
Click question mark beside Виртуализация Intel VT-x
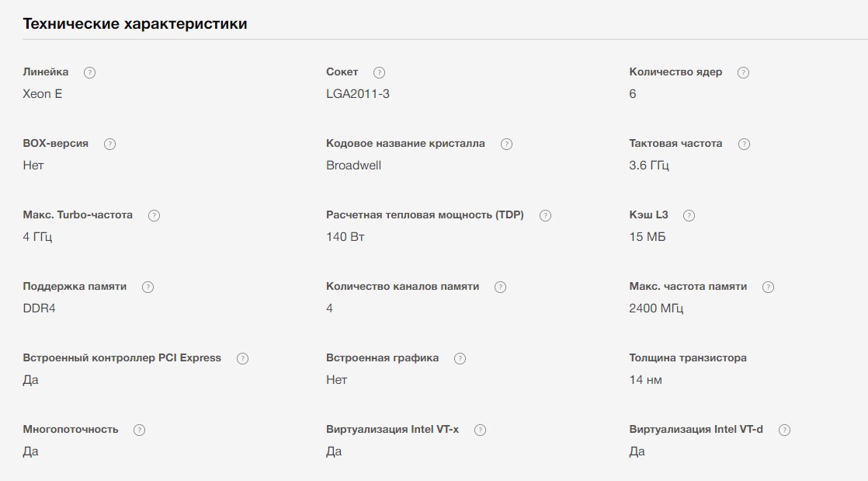[x=481, y=430]
